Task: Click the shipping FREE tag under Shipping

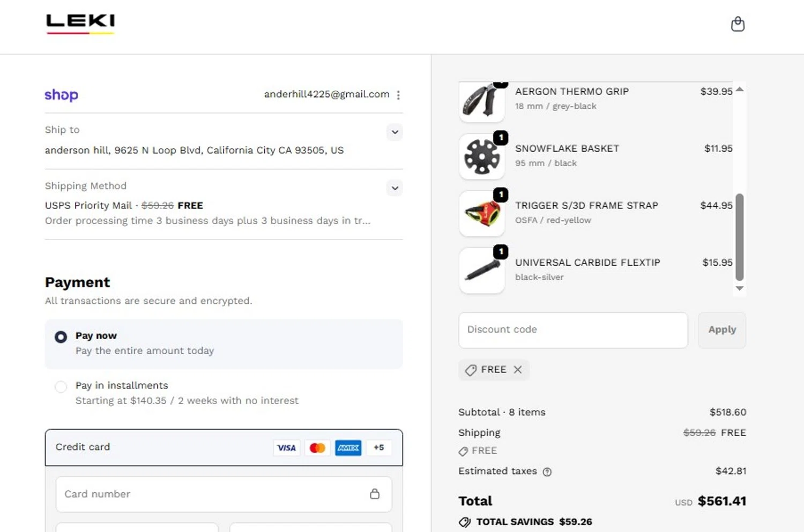Action: coord(478,451)
